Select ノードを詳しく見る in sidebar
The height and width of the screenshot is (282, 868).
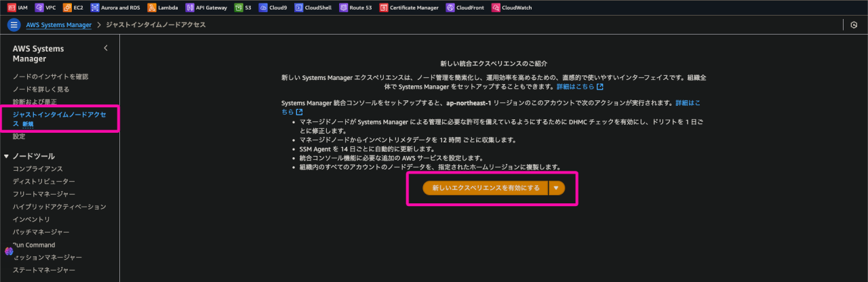coord(41,89)
